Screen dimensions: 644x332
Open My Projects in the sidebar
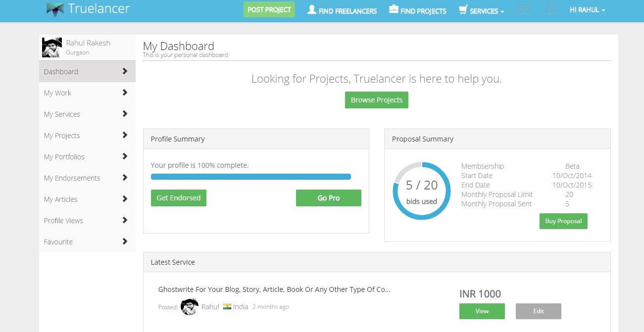pos(87,135)
